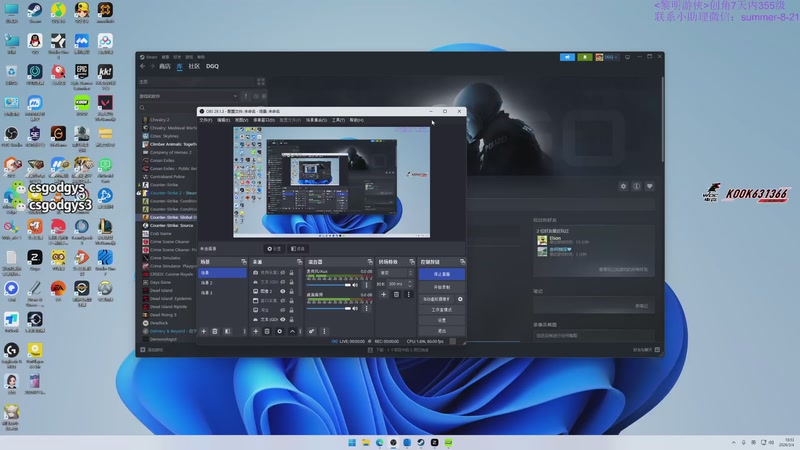Viewport: 800px width, 450px height.
Task: Open transition type dropdown in transitions dock
Action: [x=395, y=273]
